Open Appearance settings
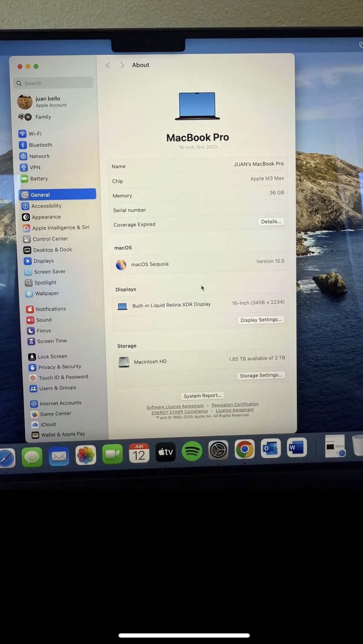 (x=42, y=217)
